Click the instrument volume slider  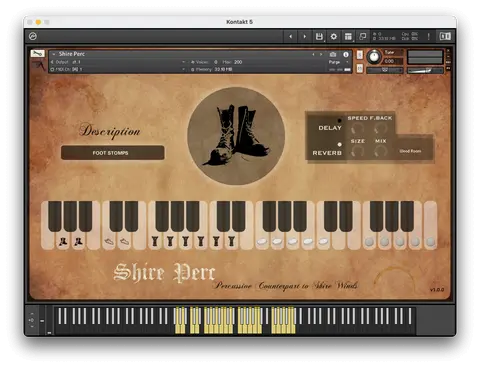pyautogui.click(x=425, y=70)
